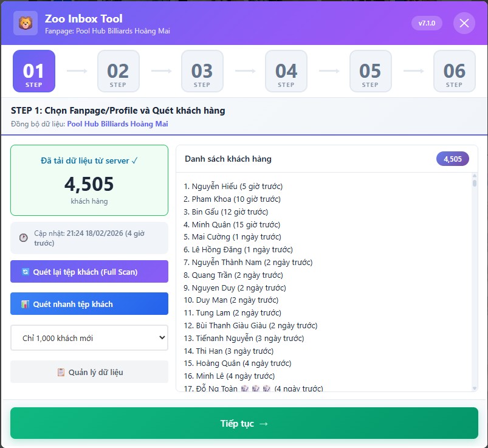This screenshot has height=448, width=488.
Task: Jump to step 03
Action: click(202, 71)
